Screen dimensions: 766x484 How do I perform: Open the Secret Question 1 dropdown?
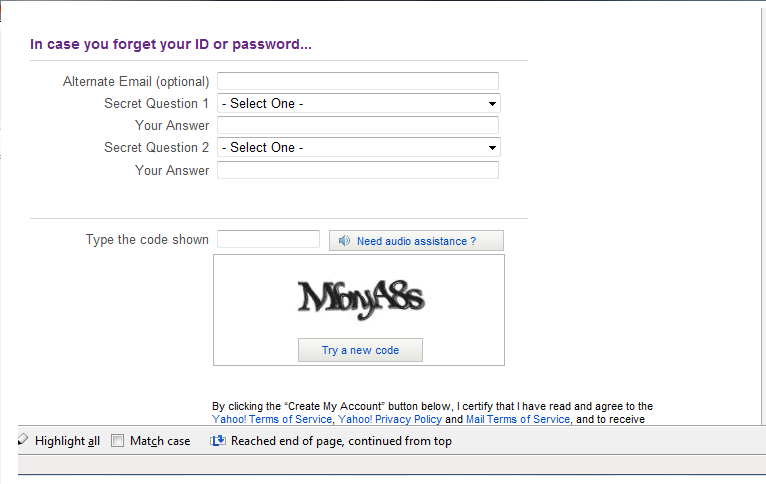click(x=358, y=103)
